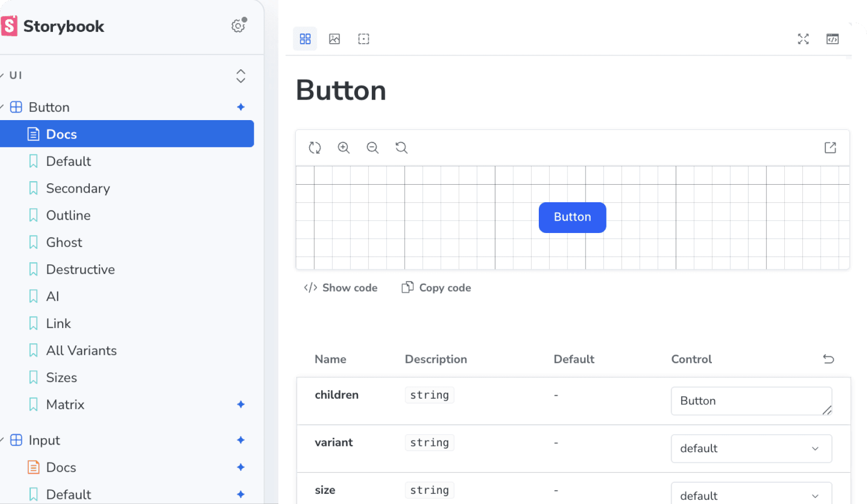
Task: Reset the preview zoom level
Action: (x=401, y=148)
